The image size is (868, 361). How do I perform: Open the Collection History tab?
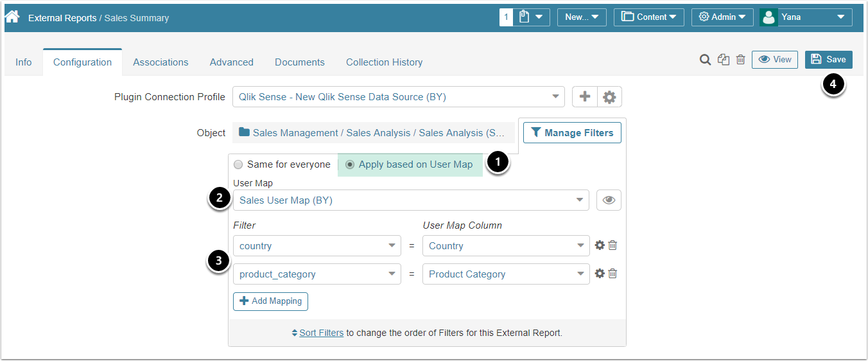(x=384, y=62)
